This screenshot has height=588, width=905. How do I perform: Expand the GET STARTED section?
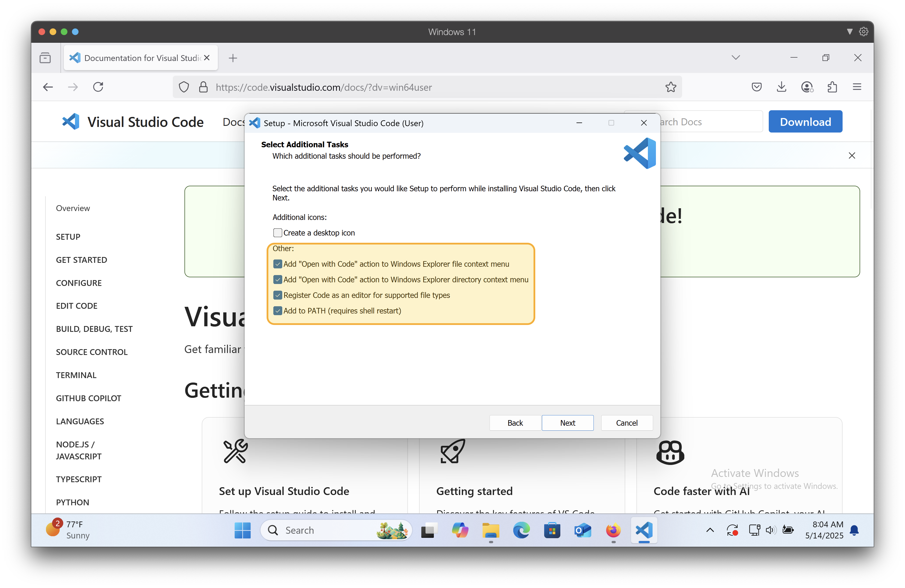coord(81,260)
